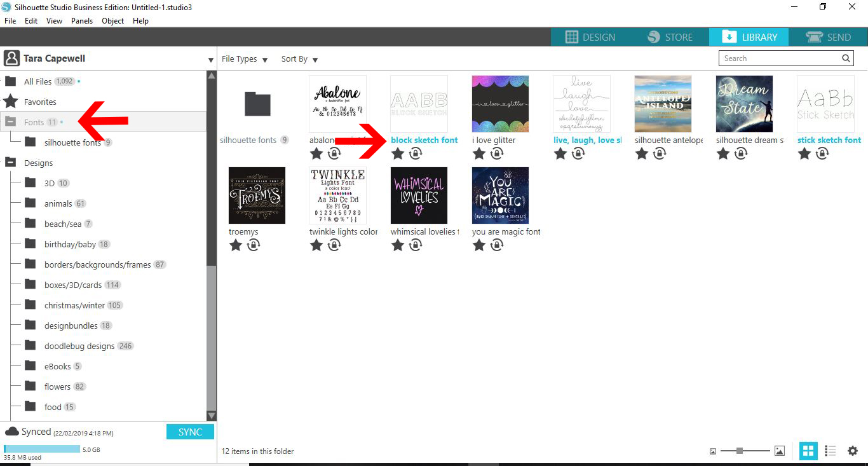
Task: Open the silhouette fonts folder thumbnail
Action: [x=257, y=104]
